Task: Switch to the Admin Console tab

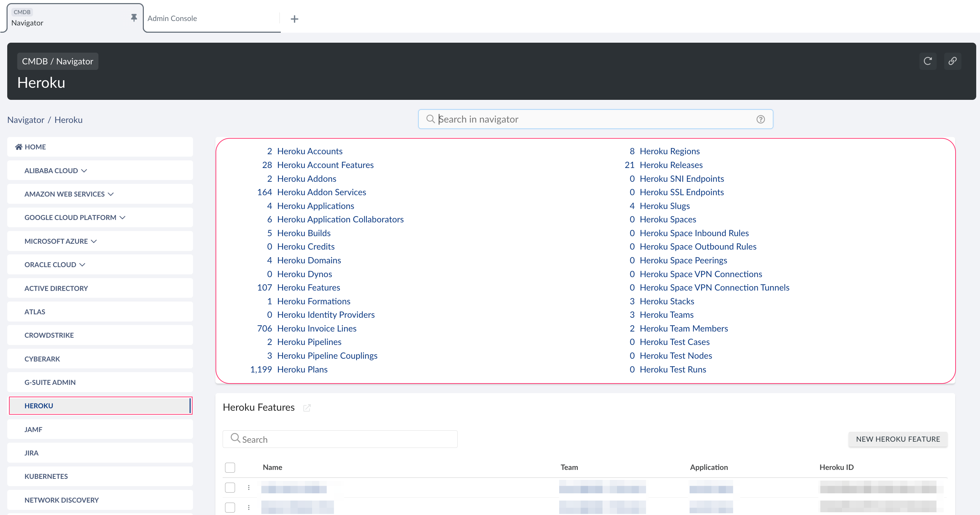Action: (172, 18)
